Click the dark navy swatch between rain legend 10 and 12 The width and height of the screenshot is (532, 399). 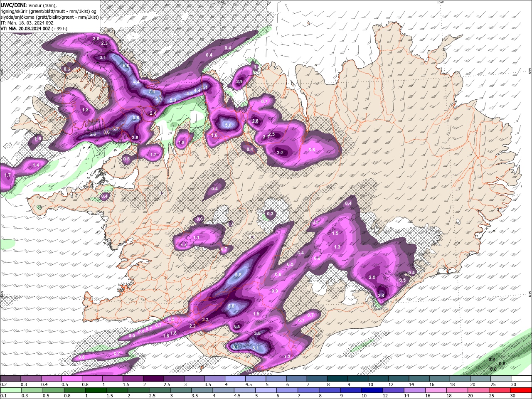371,390
